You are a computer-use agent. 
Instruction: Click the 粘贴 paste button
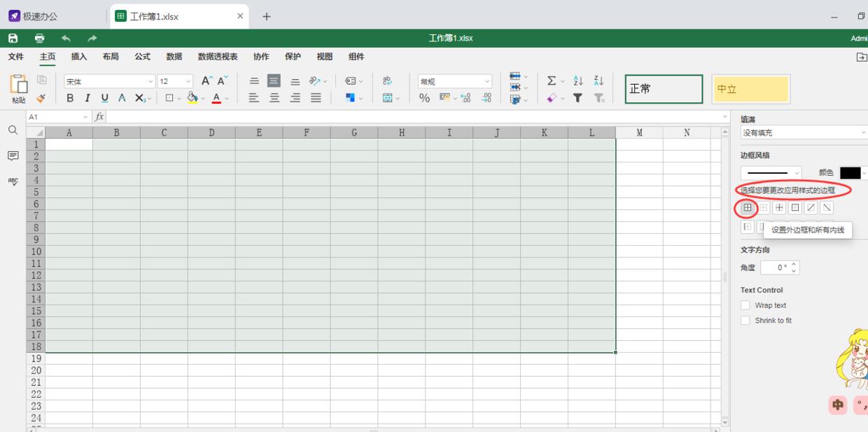(18, 90)
